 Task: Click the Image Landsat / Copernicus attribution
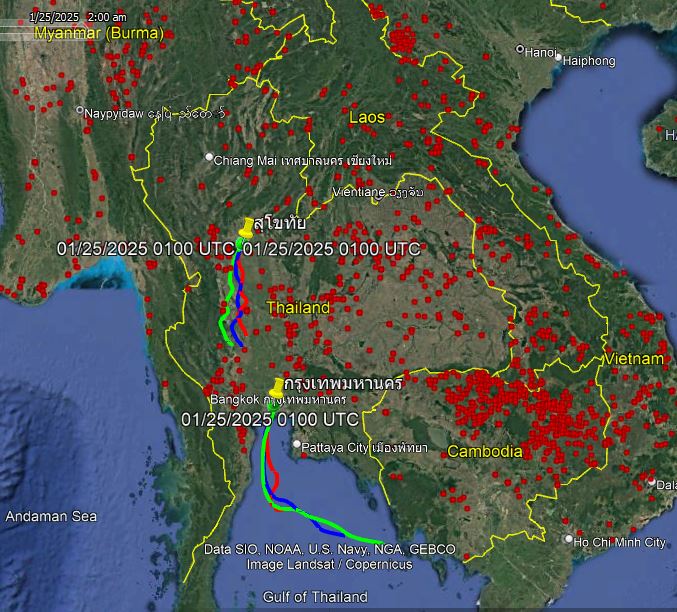329,564
